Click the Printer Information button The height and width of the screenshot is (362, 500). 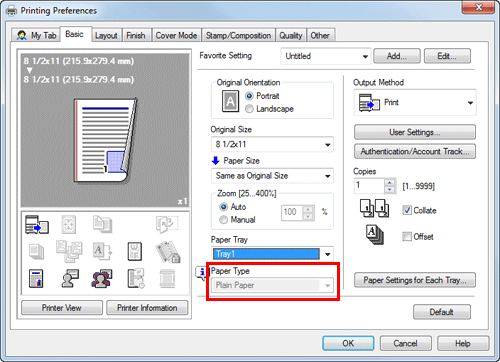click(x=147, y=308)
